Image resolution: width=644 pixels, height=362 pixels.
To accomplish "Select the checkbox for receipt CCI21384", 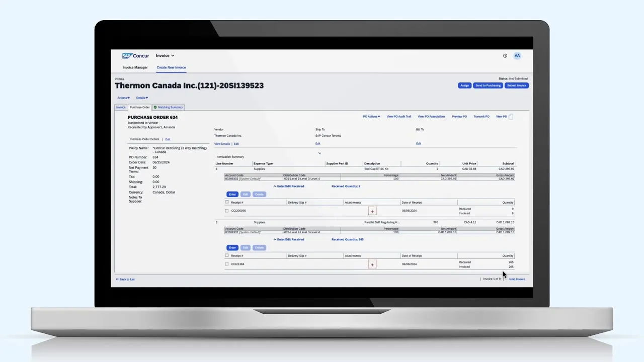I will click(x=226, y=264).
